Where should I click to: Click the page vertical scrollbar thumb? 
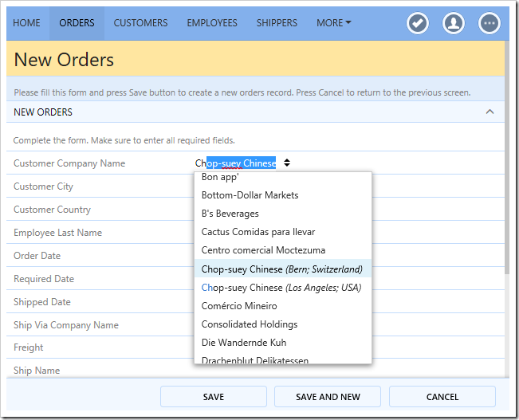tap(507, 157)
